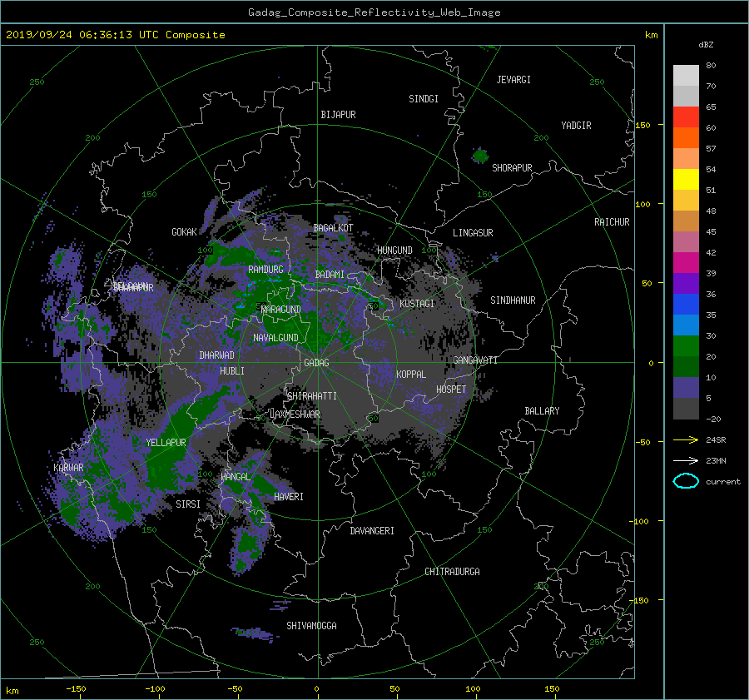Screen dimensions: 749x700
Task: Click the BADAMI city label
Action: [330, 275]
